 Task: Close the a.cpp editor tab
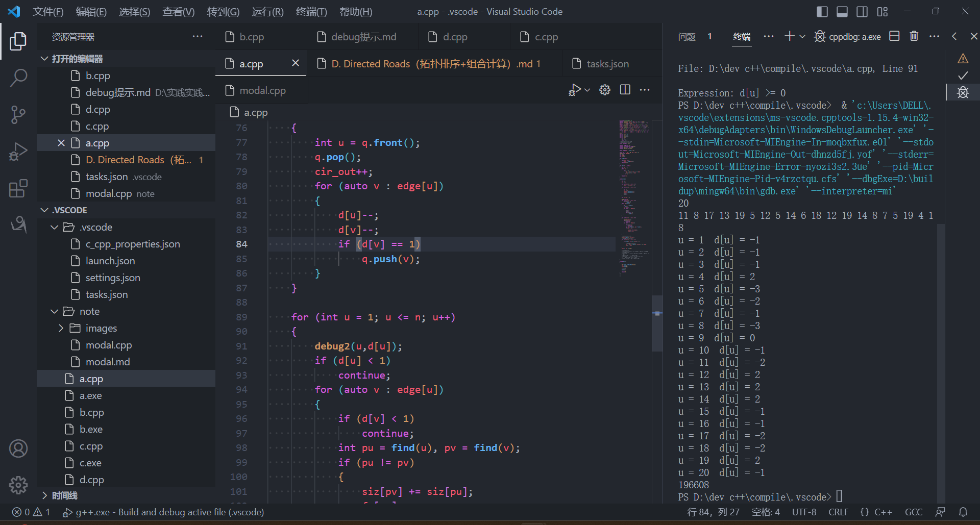295,63
